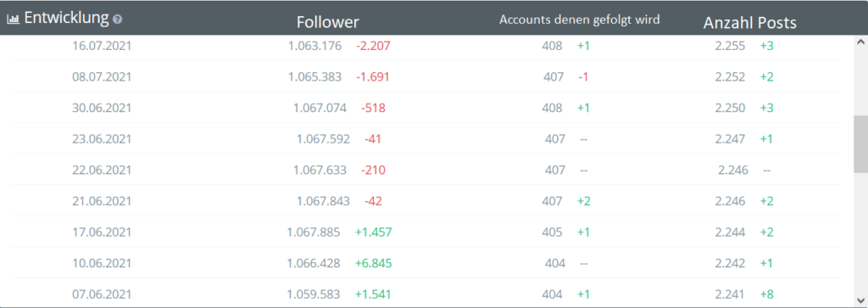Select the date 16.07.2021
Image resolution: width=868 pixels, height=308 pixels.
click(x=102, y=46)
